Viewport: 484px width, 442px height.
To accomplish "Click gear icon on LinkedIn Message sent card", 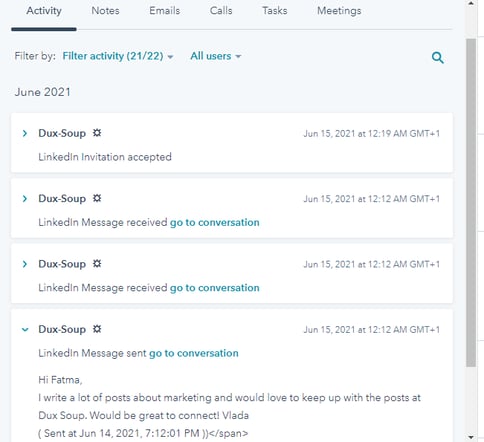I will point(97,329).
